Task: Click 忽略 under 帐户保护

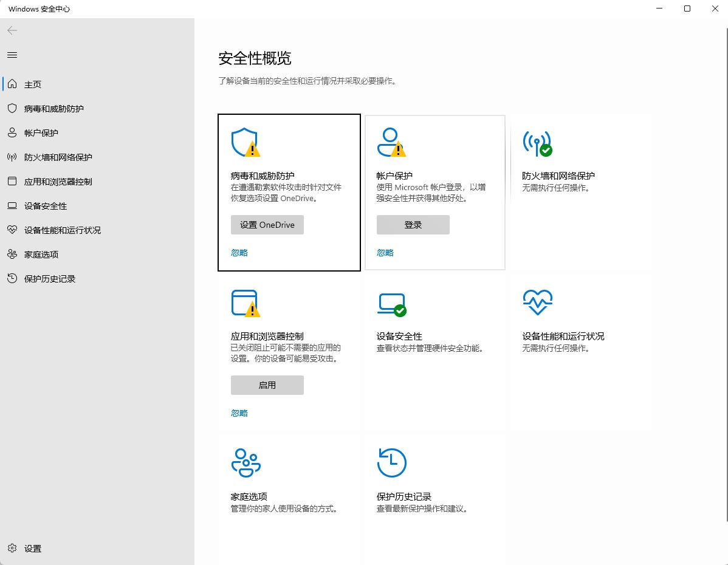Action: tap(385, 252)
